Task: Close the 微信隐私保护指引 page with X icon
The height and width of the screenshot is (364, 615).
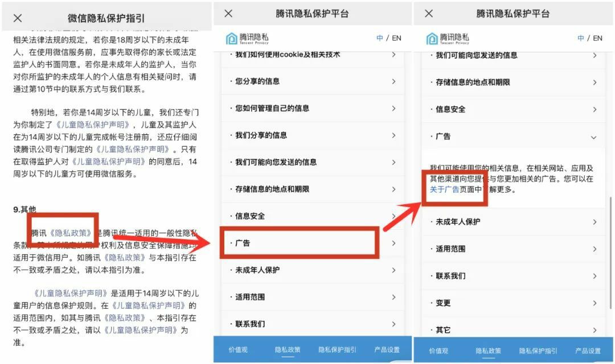Action: (x=18, y=18)
